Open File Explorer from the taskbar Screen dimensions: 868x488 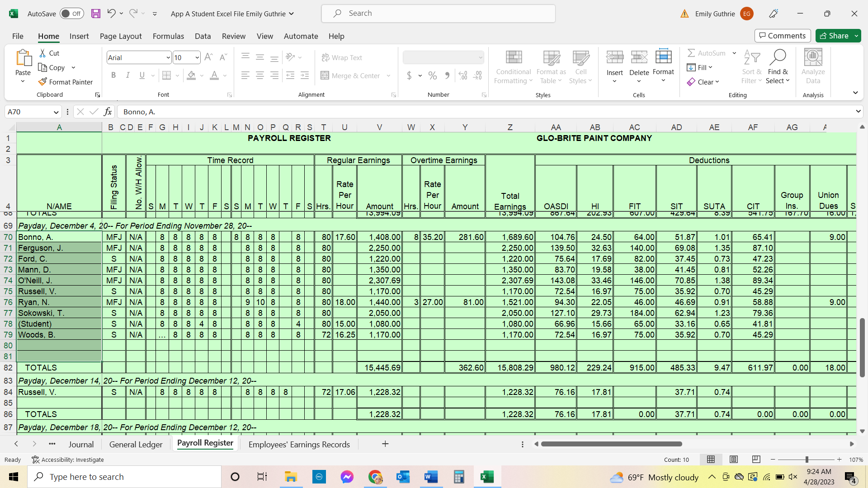[291, 477]
